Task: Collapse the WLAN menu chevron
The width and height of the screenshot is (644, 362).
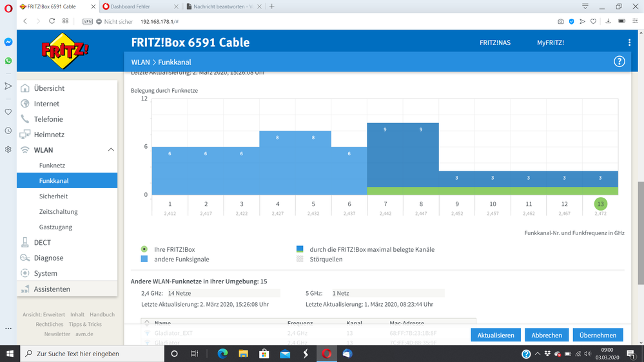Action: [111, 150]
